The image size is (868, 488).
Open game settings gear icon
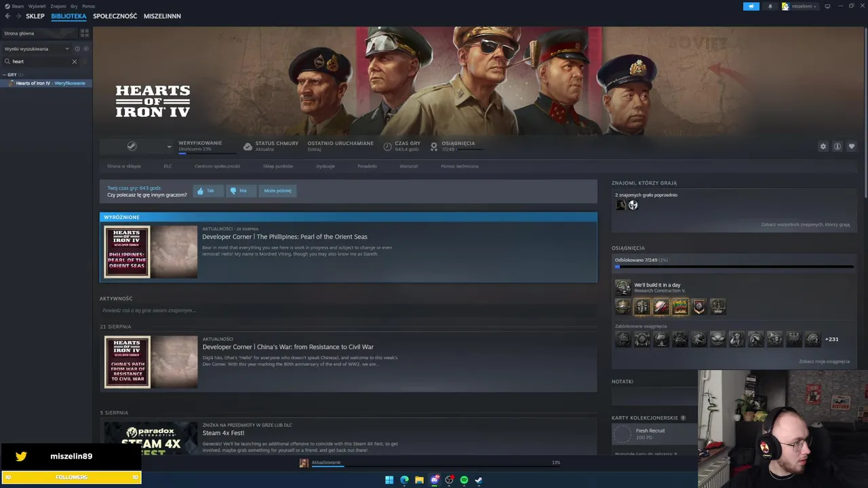823,146
